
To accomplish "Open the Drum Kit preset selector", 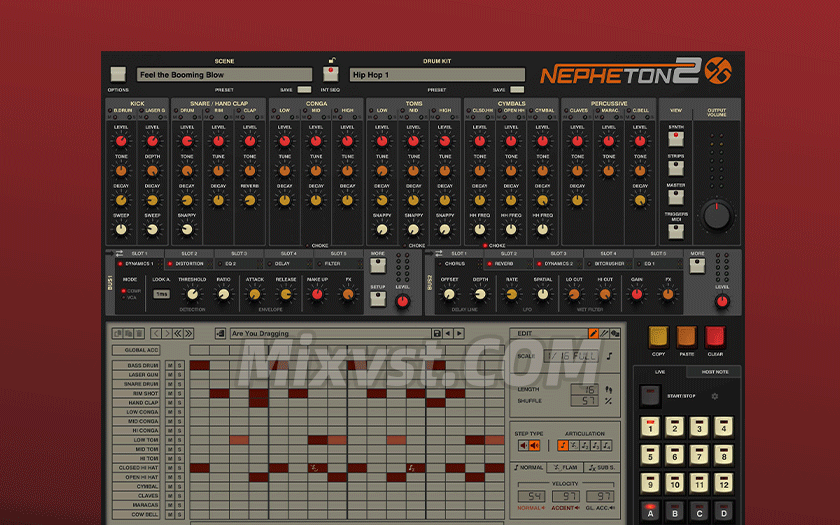I will coord(436,75).
